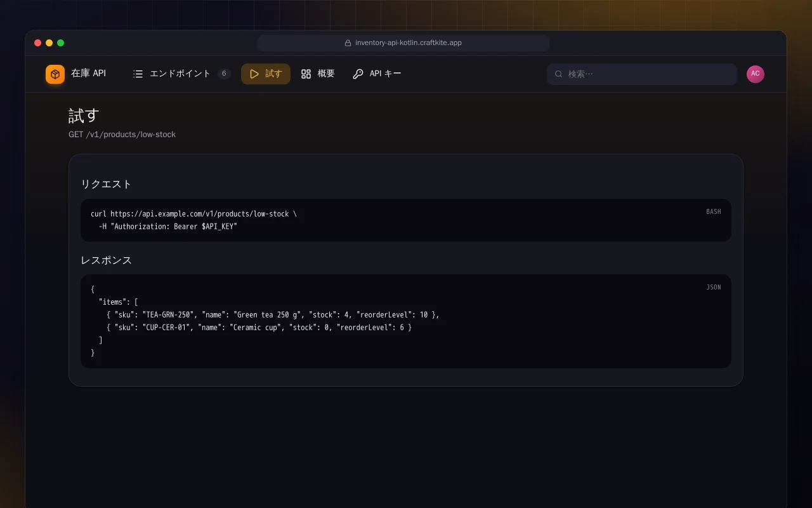
Task: Select the 試す tab
Action: pos(266,74)
